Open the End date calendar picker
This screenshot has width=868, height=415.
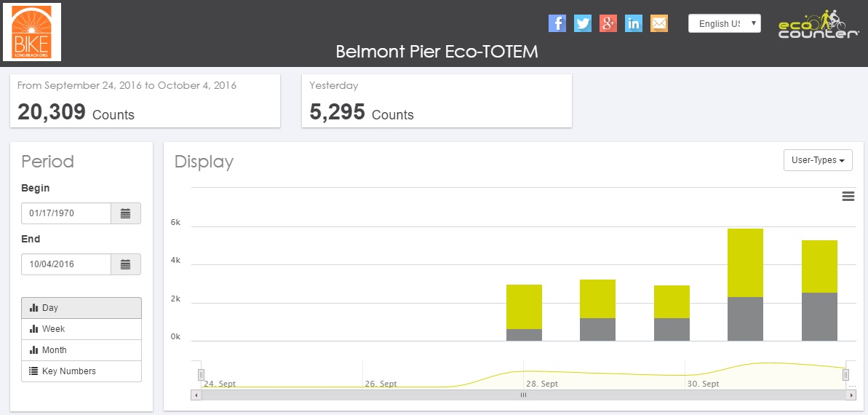[x=125, y=264]
